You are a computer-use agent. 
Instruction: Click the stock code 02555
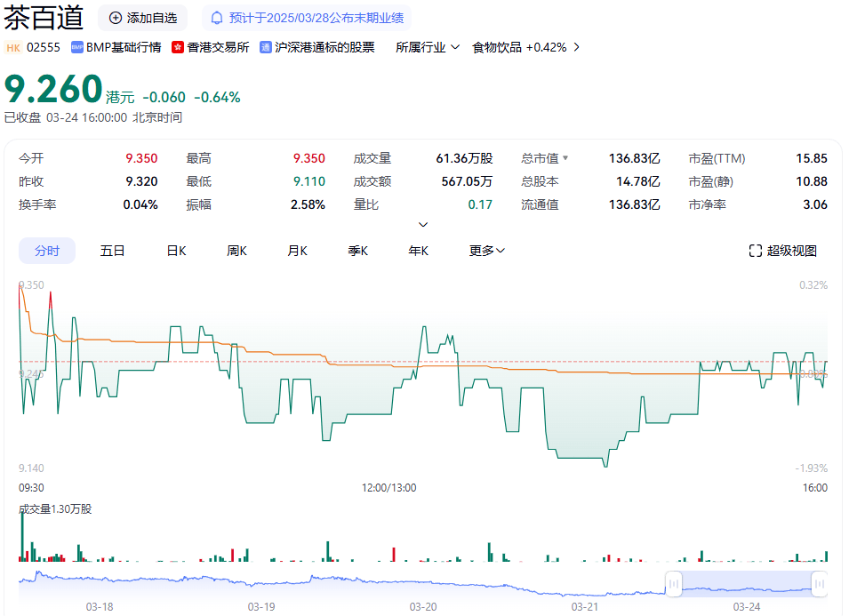coord(44,48)
